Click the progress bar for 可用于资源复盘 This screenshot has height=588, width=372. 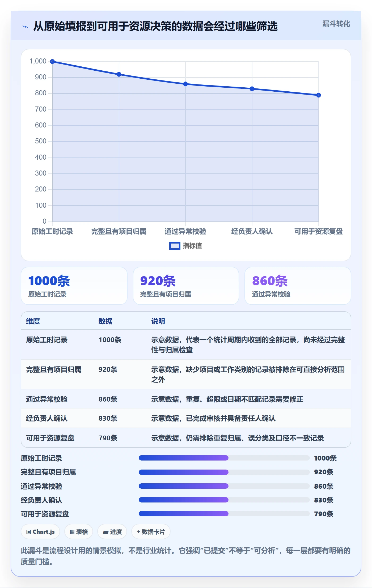[224, 514]
